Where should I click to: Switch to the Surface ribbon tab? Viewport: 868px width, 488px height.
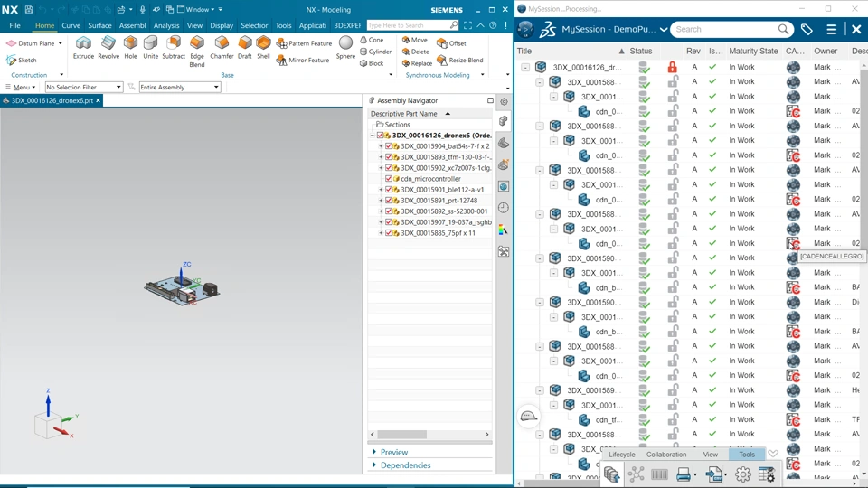[99, 25]
